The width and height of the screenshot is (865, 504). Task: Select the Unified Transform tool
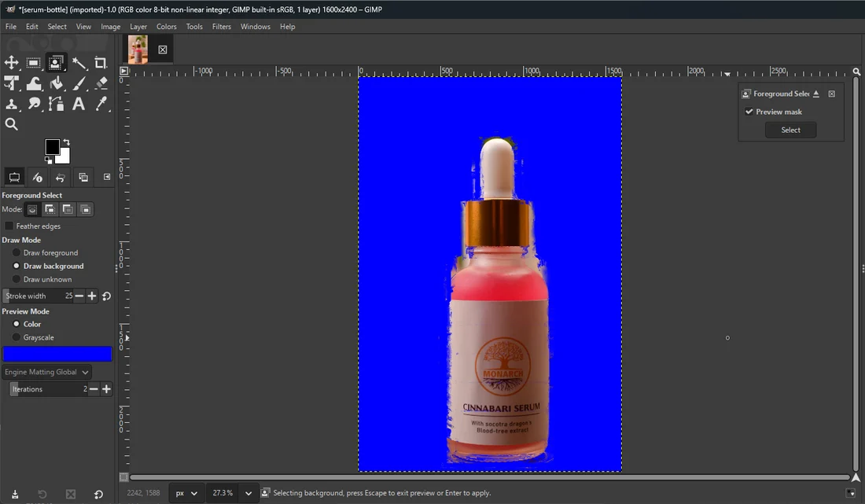click(11, 83)
